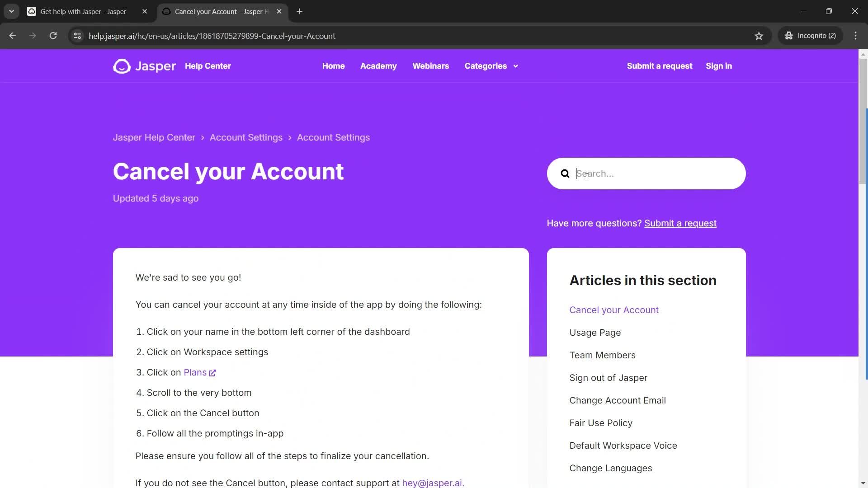
Task: Click the Sign in button
Action: (718, 66)
